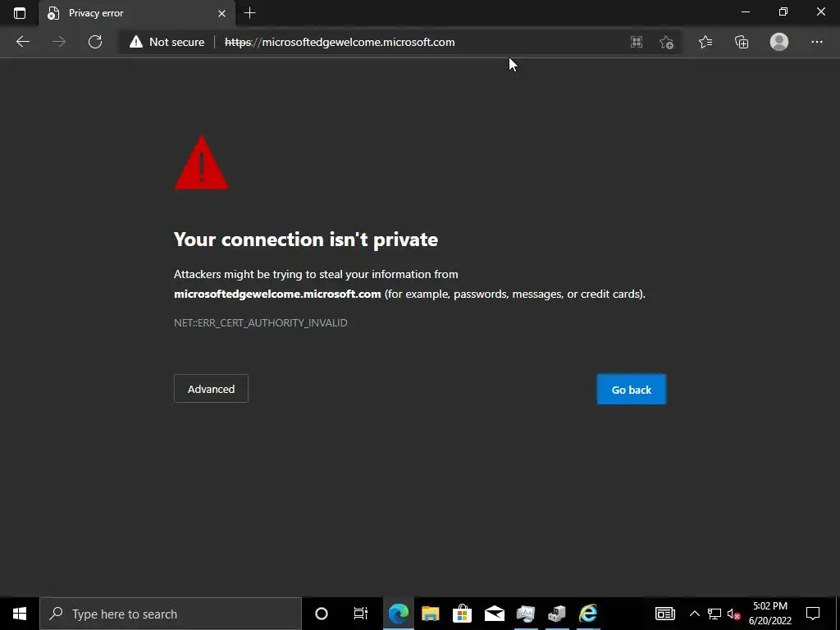Click the red warning triangle icon
The width and height of the screenshot is (840, 630).
202,163
